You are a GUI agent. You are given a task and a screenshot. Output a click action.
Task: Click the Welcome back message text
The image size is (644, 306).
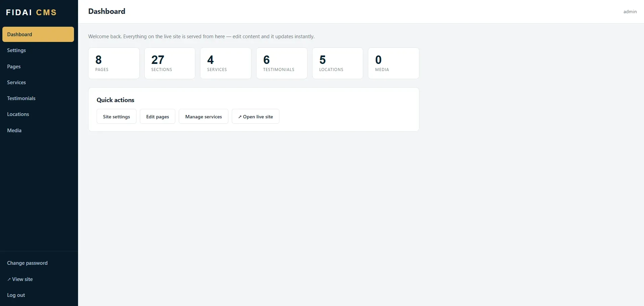click(201, 37)
